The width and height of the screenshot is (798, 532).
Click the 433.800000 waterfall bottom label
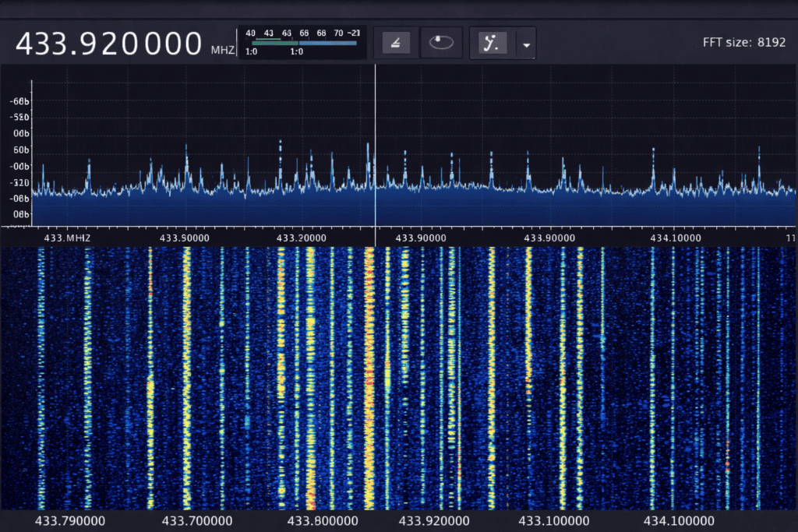(323, 521)
